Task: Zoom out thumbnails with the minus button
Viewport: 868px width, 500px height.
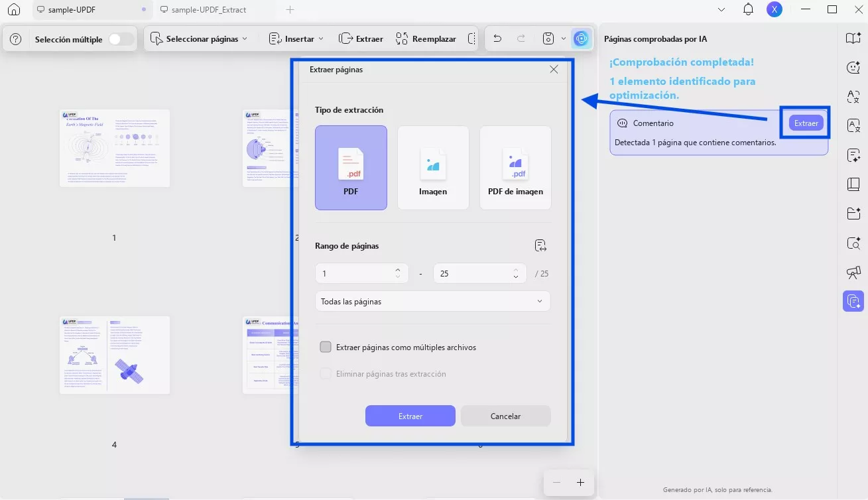Action: [557, 483]
